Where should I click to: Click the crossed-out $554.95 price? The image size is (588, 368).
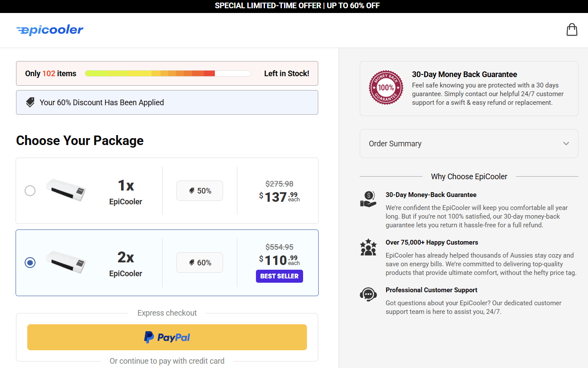279,247
